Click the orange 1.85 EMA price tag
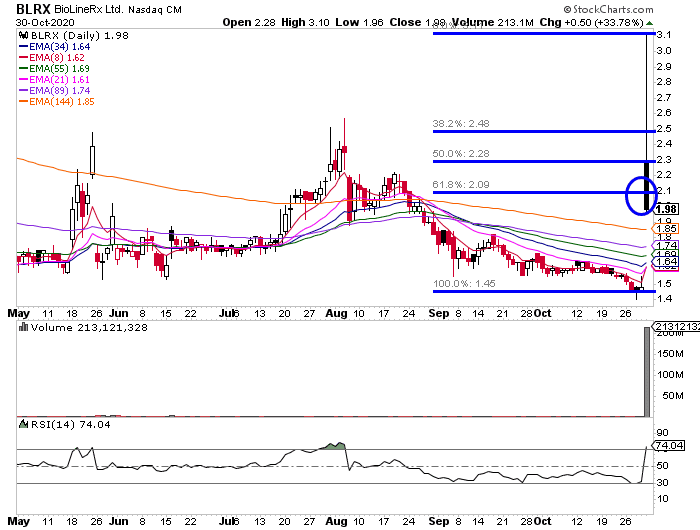700x530 pixels. pyautogui.click(x=666, y=229)
